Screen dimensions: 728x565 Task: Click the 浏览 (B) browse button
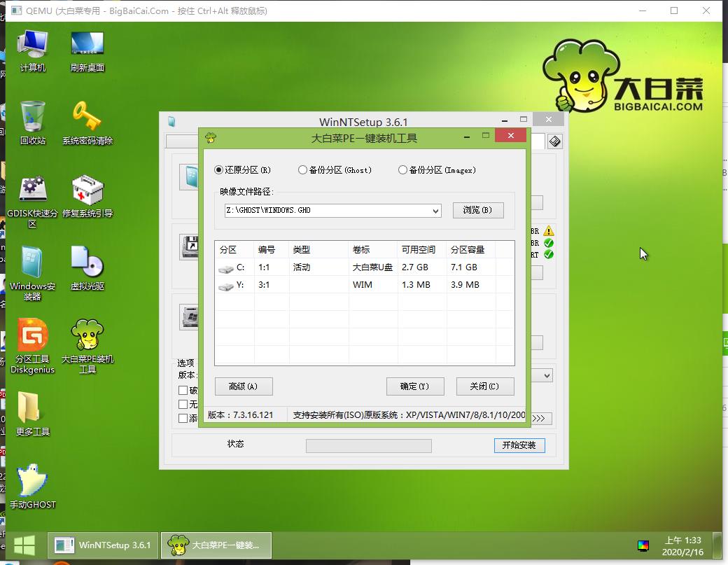(x=477, y=210)
